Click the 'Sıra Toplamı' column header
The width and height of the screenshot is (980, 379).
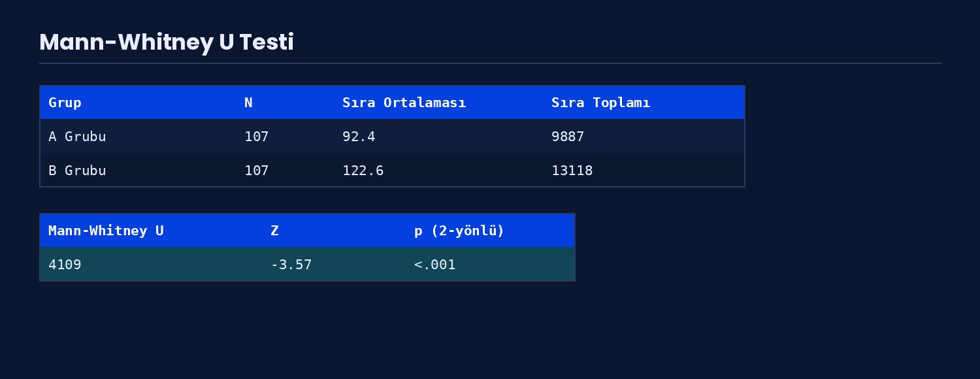[x=601, y=103]
